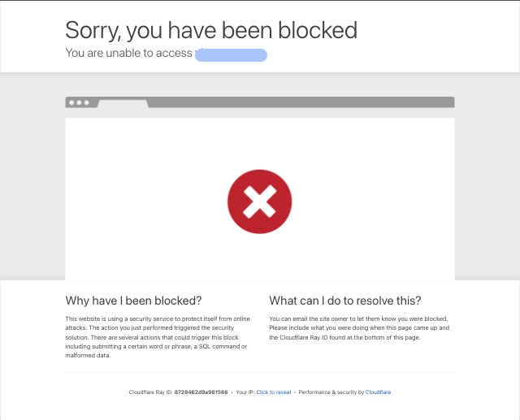Reveal your IP with Click to reveal
Viewport: 520px width, 420px height.
click(274, 392)
